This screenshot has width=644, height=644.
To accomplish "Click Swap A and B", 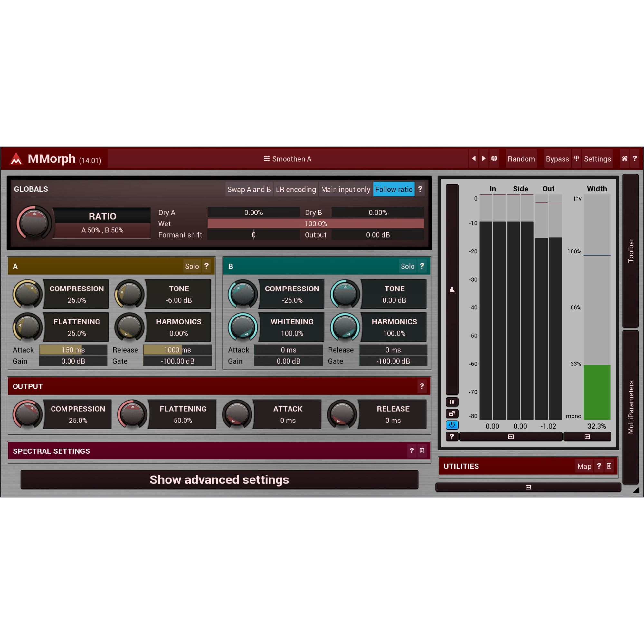I will pyautogui.click(x=249, y=189).
